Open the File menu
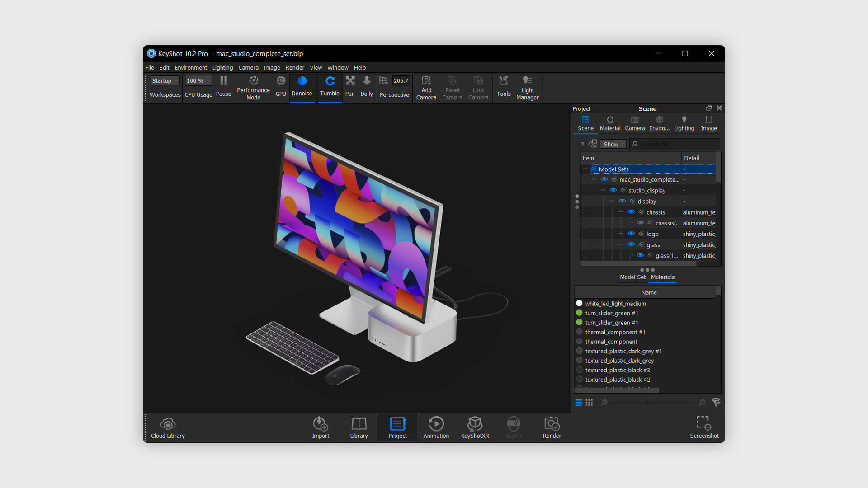The width and height of the screenshot is (868, 488). pos(150,67)
